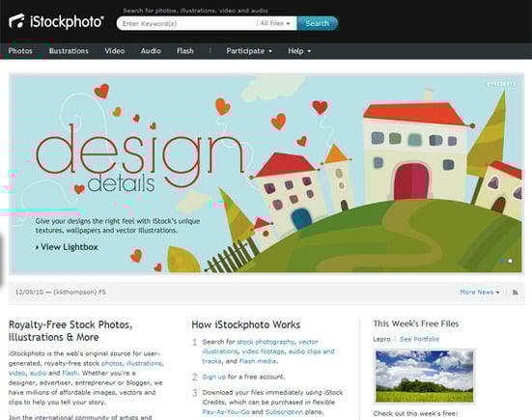Image resolution: width=532 pixels, height=420 pixels.
Task: Open the RSS feed icon
Action: 515,293
